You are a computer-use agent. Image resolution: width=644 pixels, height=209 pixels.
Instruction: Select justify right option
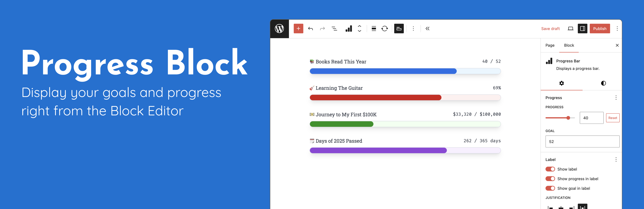pyautogui.click(x=571, y=207)
